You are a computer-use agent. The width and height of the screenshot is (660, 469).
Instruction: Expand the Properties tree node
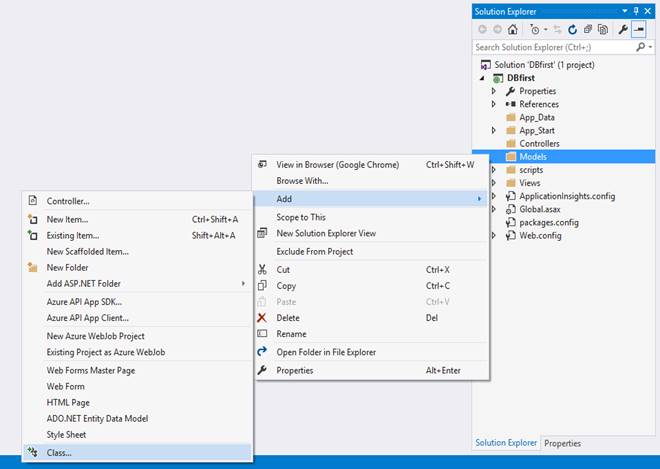click(494, 91)
